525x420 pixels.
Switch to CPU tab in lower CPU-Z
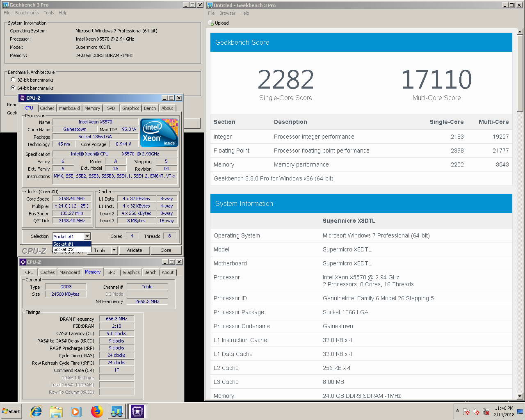point(30,272)
